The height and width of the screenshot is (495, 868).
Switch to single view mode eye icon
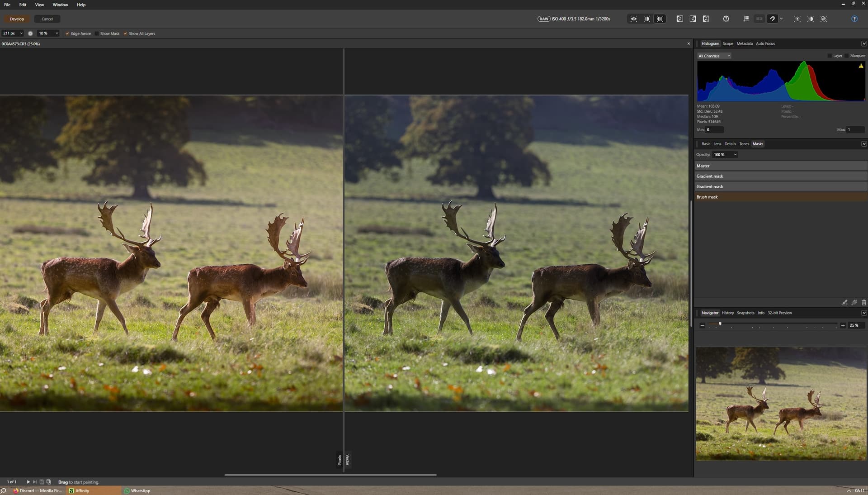[x=633, y=19]
